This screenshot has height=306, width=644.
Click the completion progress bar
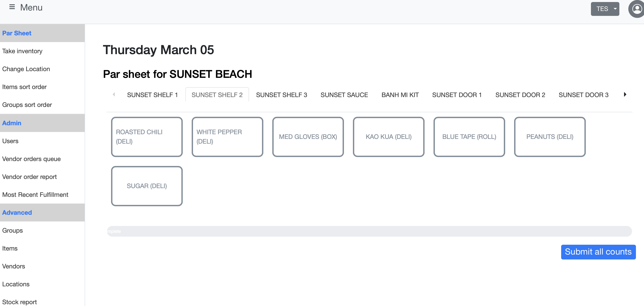[369, 231]
